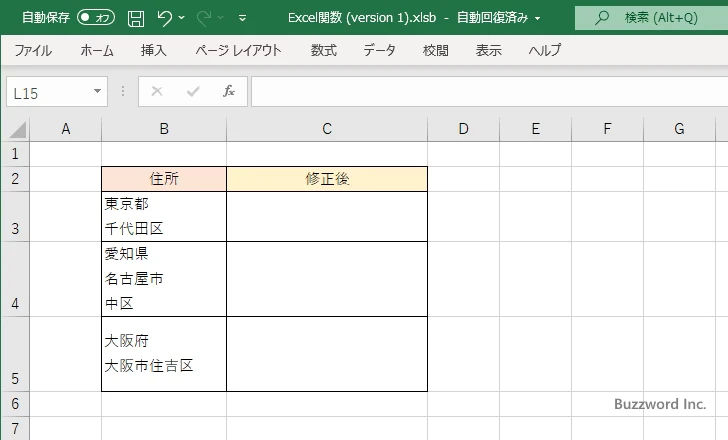Click the magnifier search icon
This screenshot has width=728, height=440.
(602, 18)
